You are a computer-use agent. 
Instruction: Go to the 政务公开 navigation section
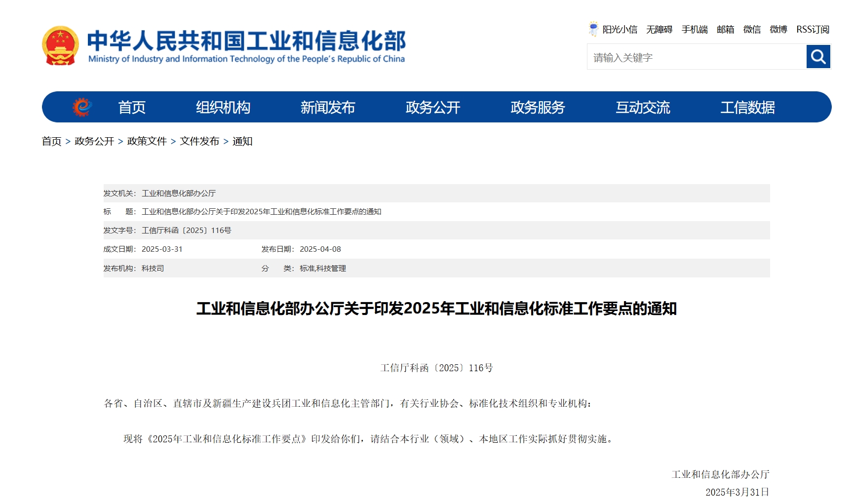click(433, 107)
